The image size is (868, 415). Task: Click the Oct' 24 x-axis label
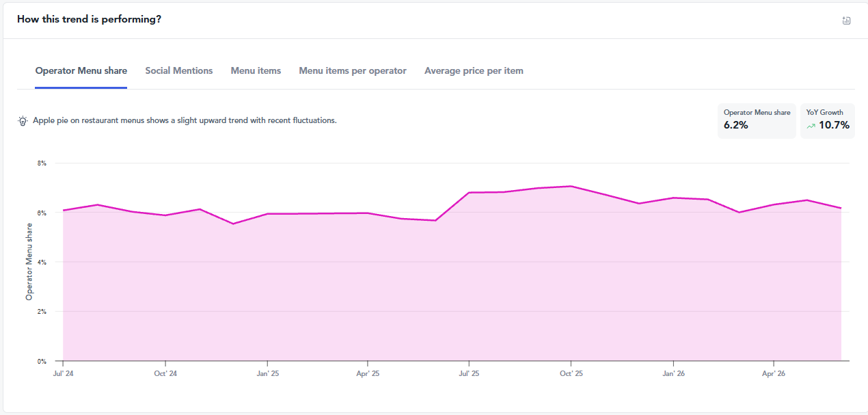click(x=165, y=374)
